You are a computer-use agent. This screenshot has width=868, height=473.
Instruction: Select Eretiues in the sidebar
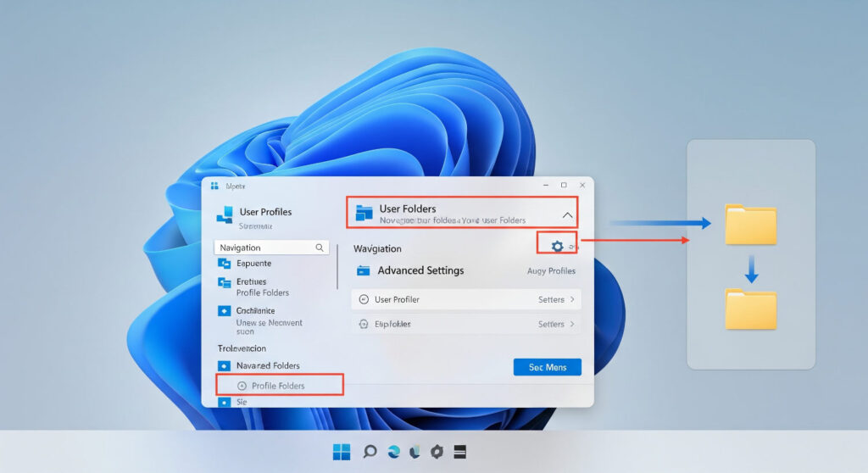251,281
